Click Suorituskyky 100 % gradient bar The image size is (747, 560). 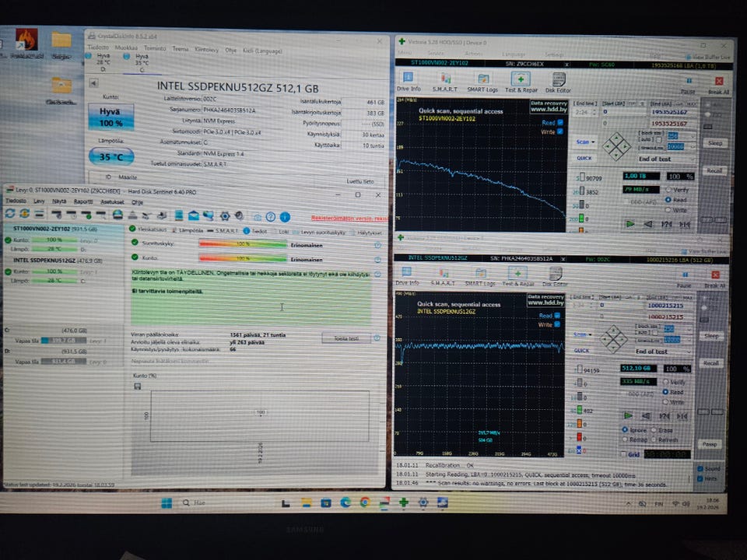[243, 243]
